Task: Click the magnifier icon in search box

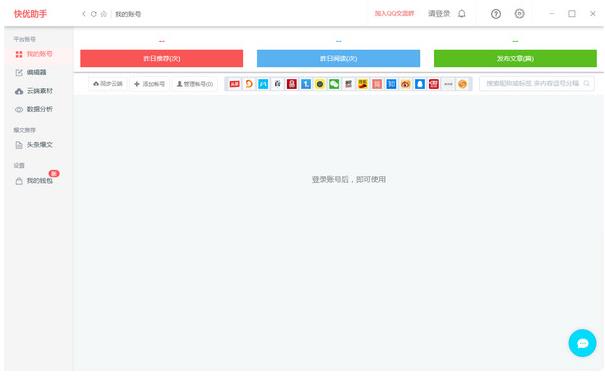Action: 586,83
